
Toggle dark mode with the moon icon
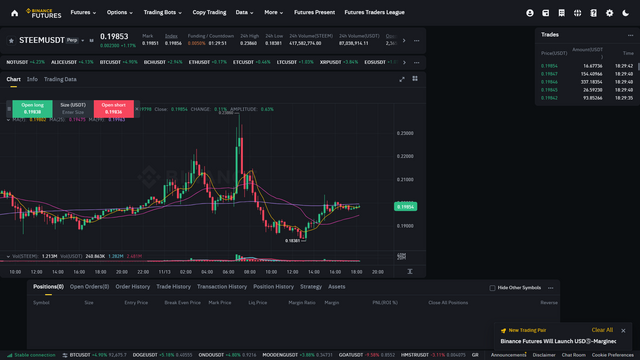[625, 13]
